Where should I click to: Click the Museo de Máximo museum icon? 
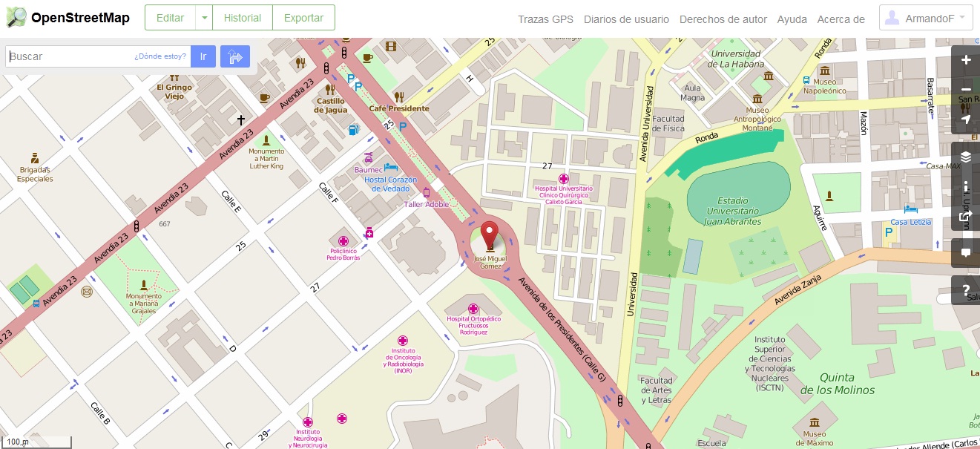point(814,424)
